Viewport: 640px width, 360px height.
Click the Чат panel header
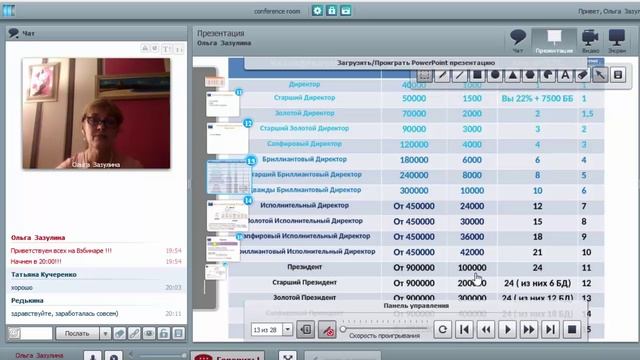(96, 33)
